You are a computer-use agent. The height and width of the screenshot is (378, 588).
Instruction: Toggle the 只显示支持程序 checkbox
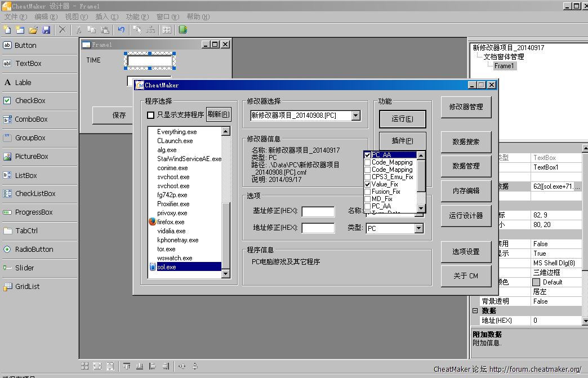[x=150, y=115]
